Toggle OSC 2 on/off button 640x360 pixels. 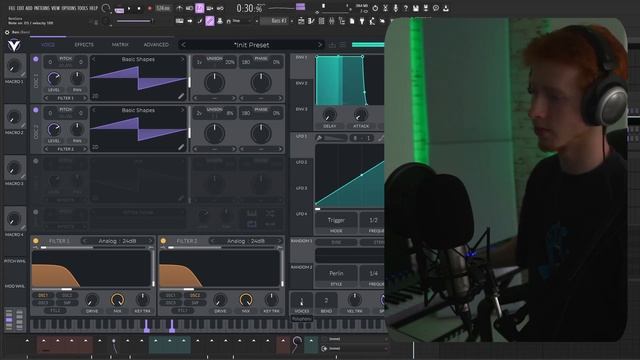pos(36,110)
